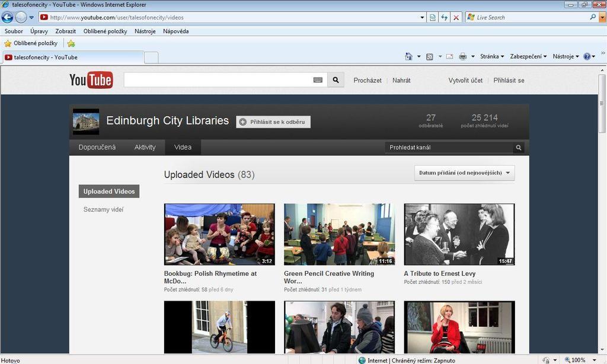
Task: Click the 100% zoom level control
Action: pos(580,360)
